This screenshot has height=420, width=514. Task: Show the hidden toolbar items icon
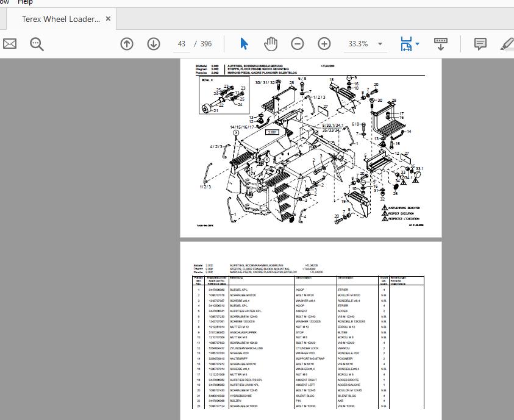(x=441, y=43)
